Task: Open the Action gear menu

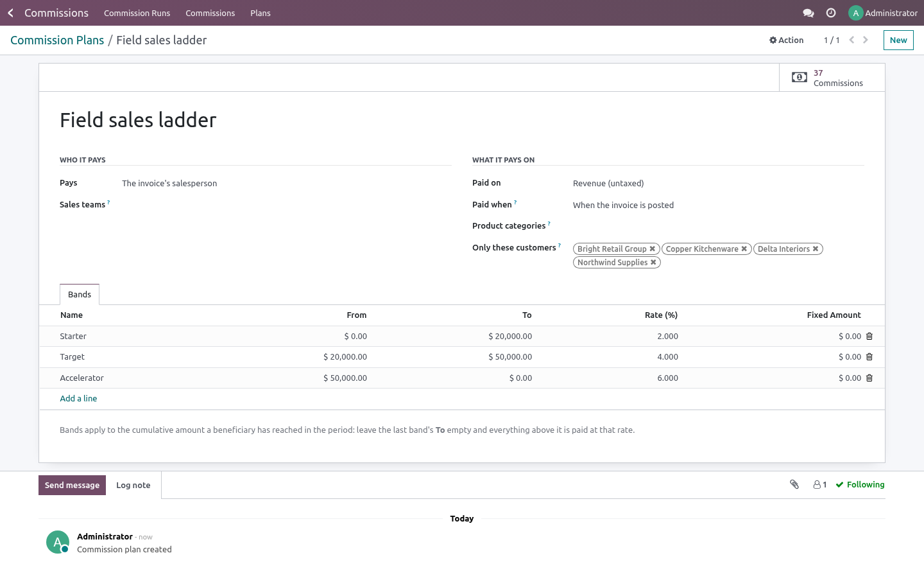Action: tap(787, 40)
